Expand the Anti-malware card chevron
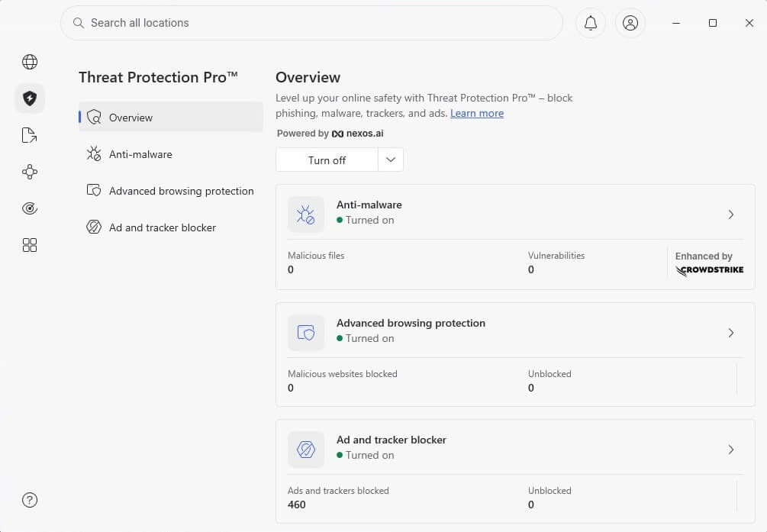 point(730,214)
